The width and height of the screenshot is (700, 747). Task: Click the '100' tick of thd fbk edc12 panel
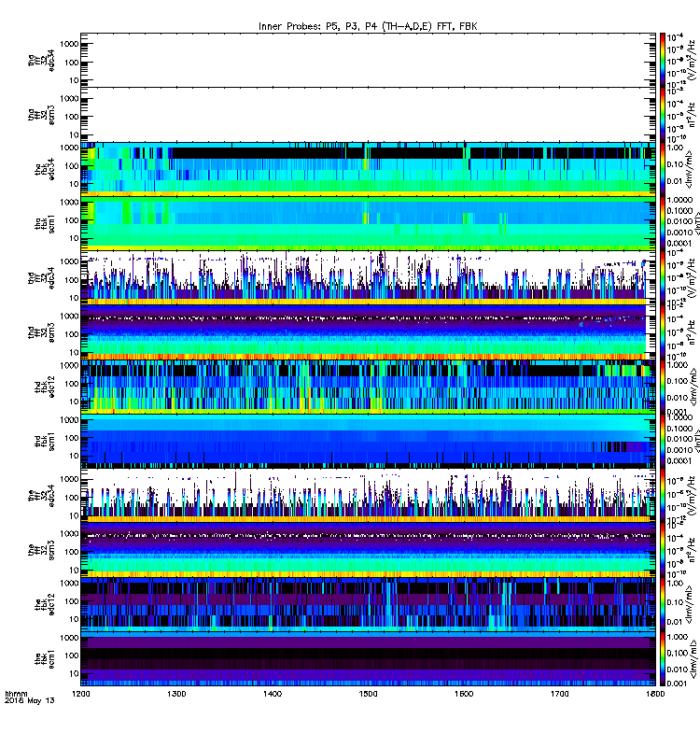point(72,384)
